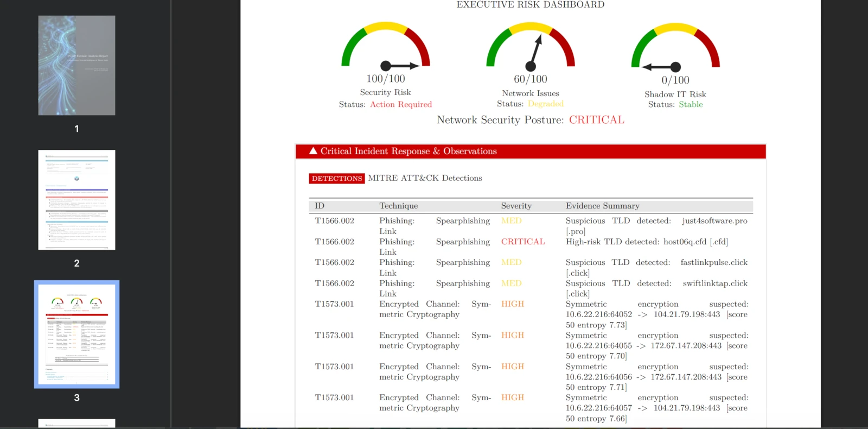This screenshot has height=429, width=868.
Task: Click source address "10.6.22.216:64055"
Action: point(599,345)
